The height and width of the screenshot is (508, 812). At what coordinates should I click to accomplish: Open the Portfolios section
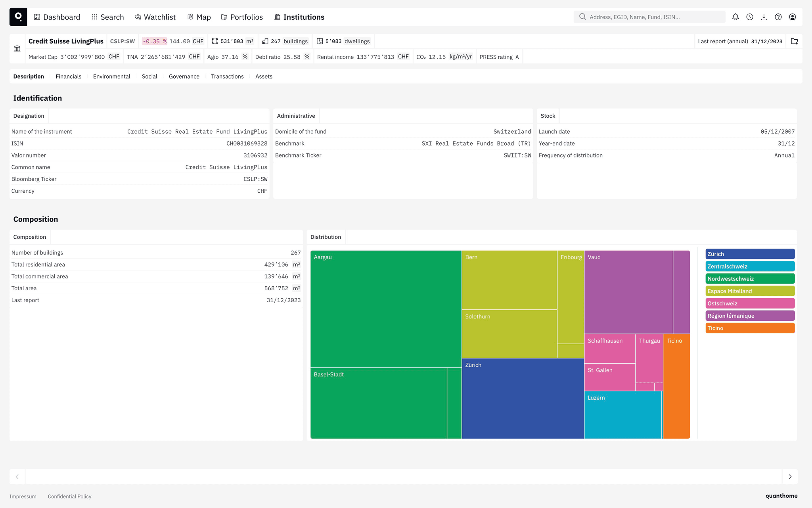[242, 17]
